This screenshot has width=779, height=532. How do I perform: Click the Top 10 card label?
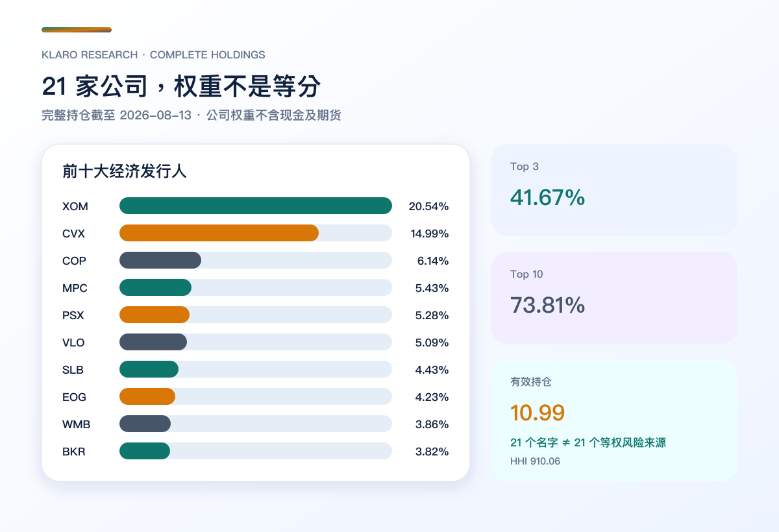[x=526, y=274]
